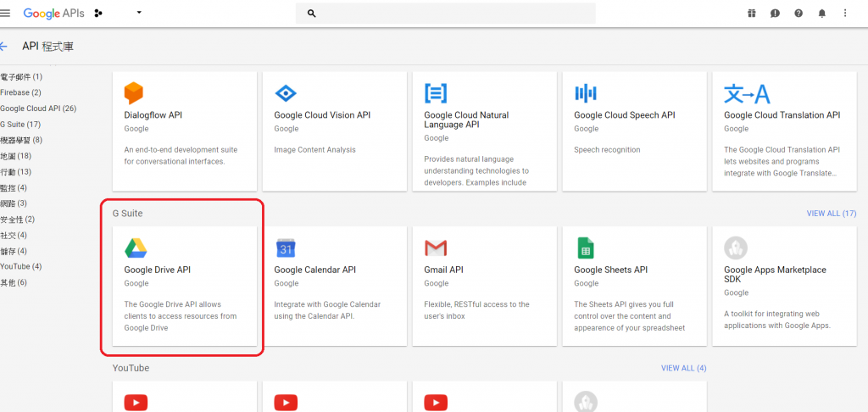This screenshot has height=412, width=868.
Task: Click the first YouTube card icon
Action: coord(136,402)
